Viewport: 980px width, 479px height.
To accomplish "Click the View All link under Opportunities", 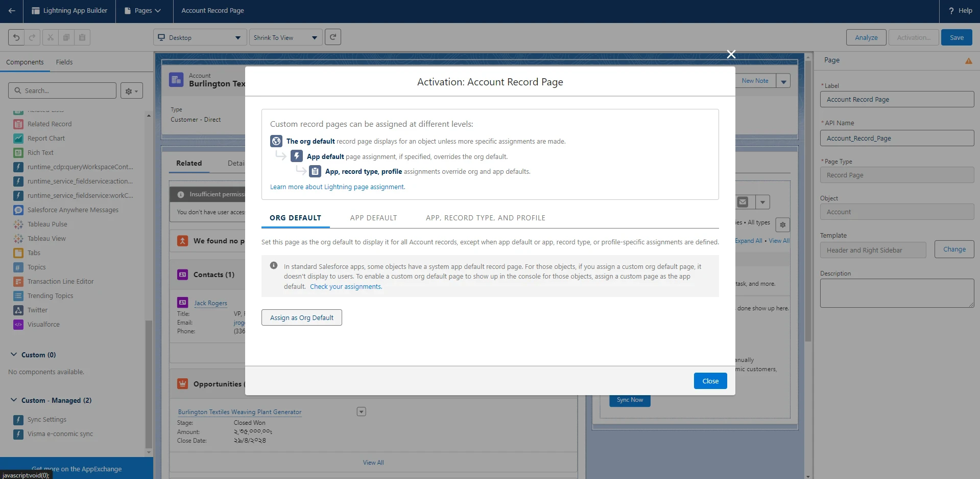I will point(373,463).
